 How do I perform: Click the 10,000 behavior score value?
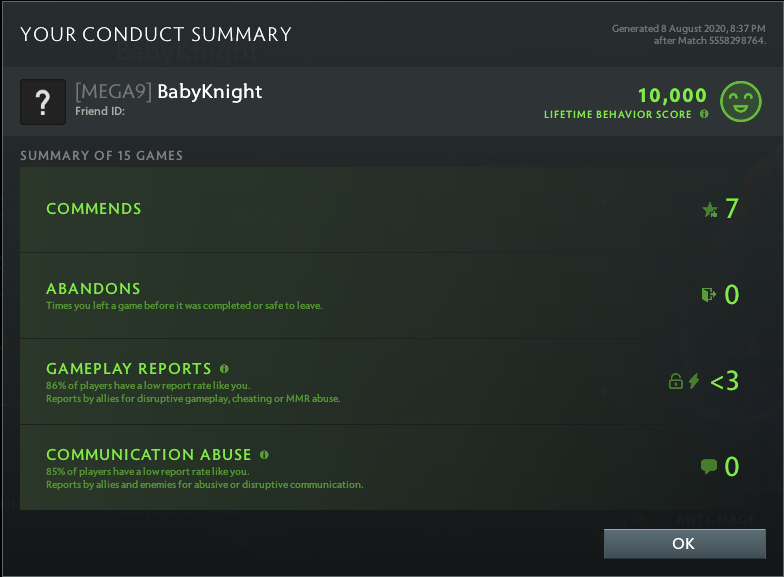click(x=672, y=95)
